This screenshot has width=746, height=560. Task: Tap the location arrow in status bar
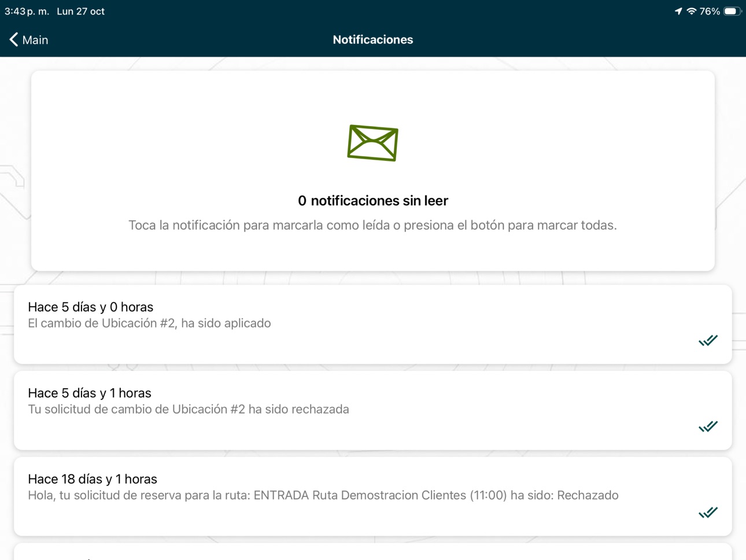point(678,11)
